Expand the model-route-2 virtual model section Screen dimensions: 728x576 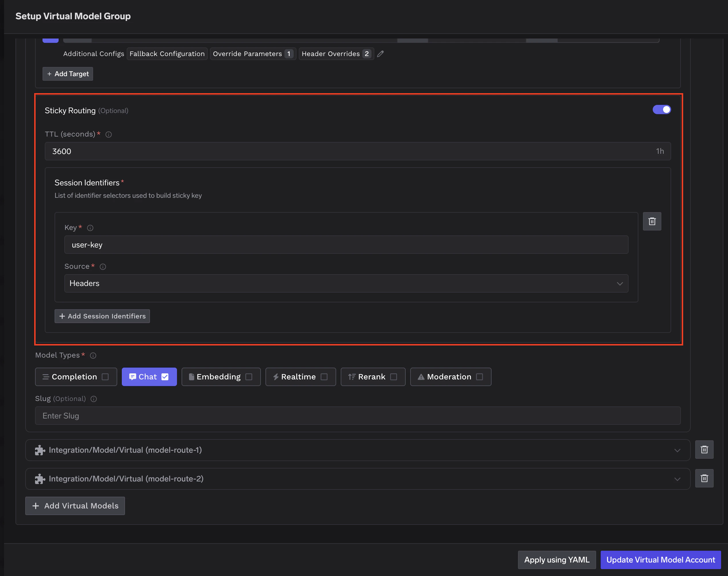pyautogui.click(x=677, y=479)
